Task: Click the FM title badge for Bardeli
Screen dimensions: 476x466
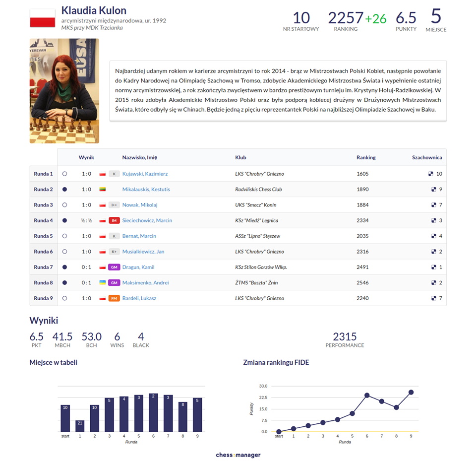Action: click(114, 298)
